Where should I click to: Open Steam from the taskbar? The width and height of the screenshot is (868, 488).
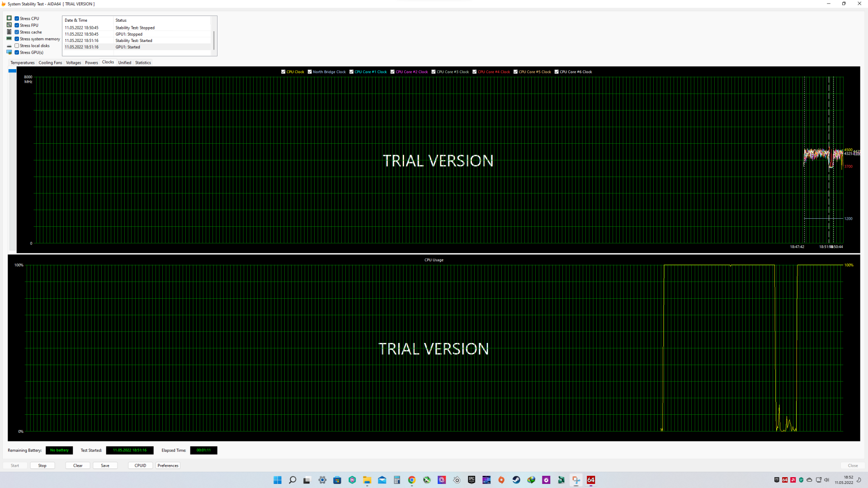(516, 480)
